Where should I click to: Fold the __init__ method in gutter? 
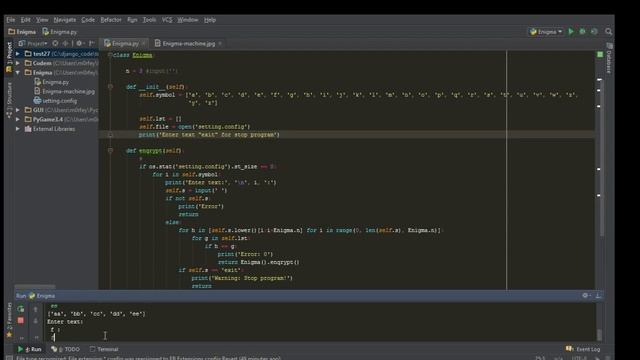(x=110, y=87)
